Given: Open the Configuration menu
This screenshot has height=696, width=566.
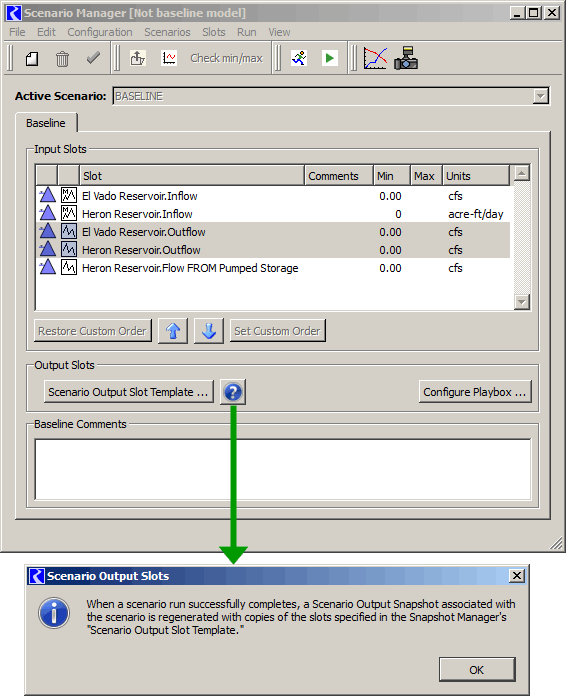Looking at the screenshot, I should (100, 32).
